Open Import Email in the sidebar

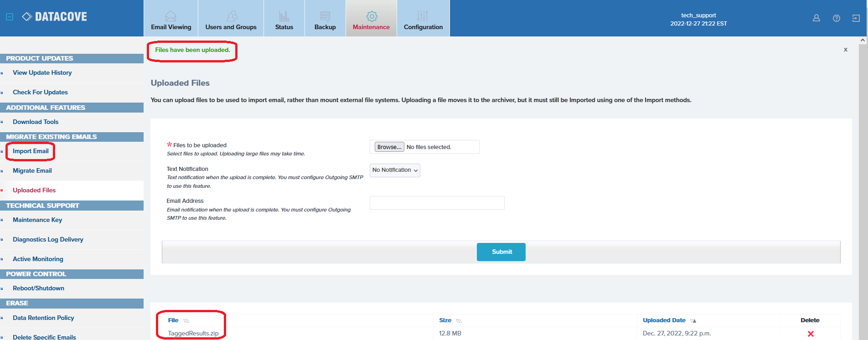pyautogui.click(x=31, y=151)
